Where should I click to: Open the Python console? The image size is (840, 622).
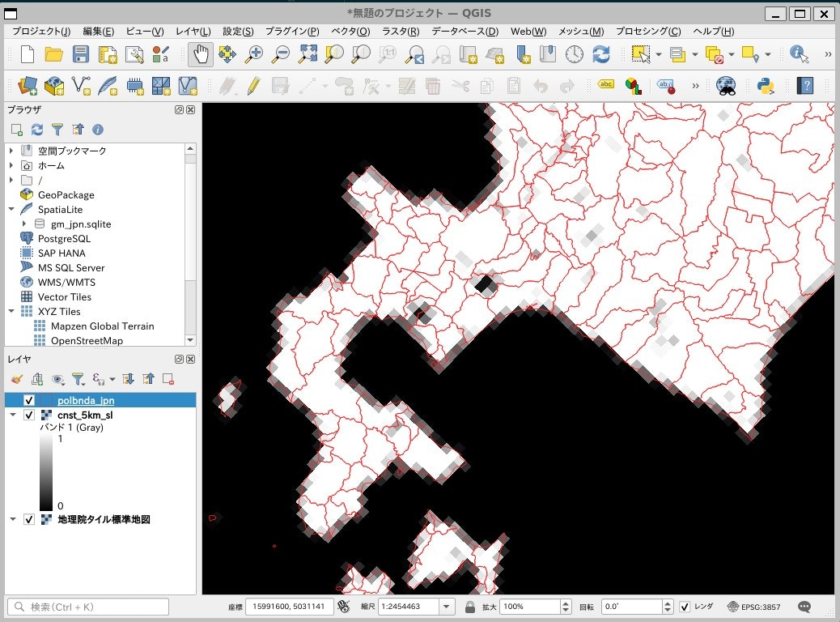click(x=764, y=87)
